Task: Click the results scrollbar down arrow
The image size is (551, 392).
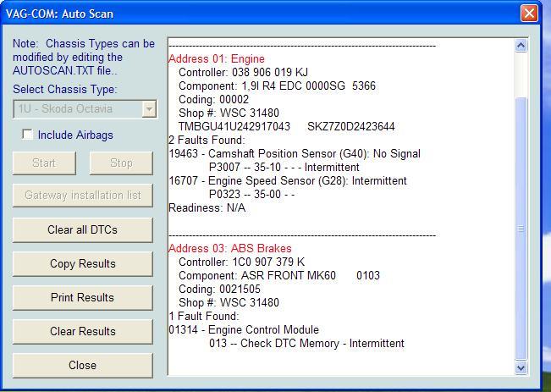Action: [x=521, y=367]
